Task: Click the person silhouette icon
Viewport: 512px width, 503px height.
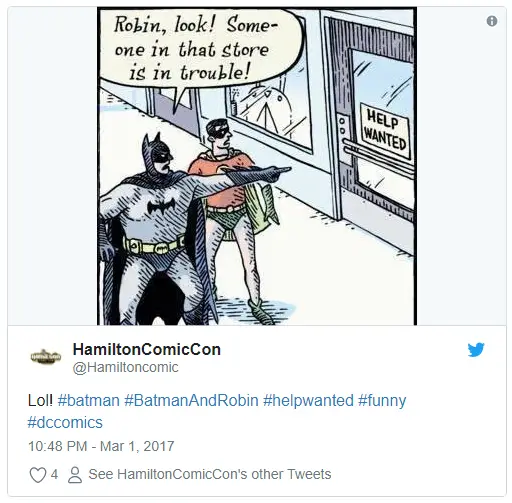Action: point(75,474)
